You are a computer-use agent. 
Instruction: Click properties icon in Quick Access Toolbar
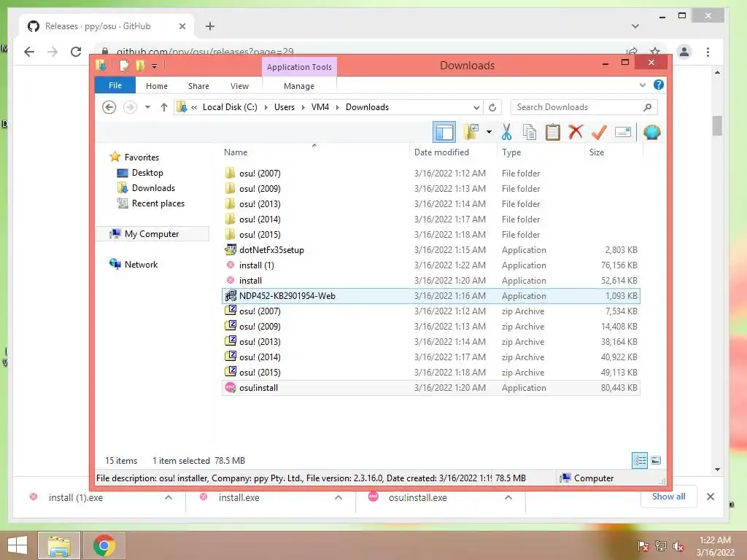point(124,66)
